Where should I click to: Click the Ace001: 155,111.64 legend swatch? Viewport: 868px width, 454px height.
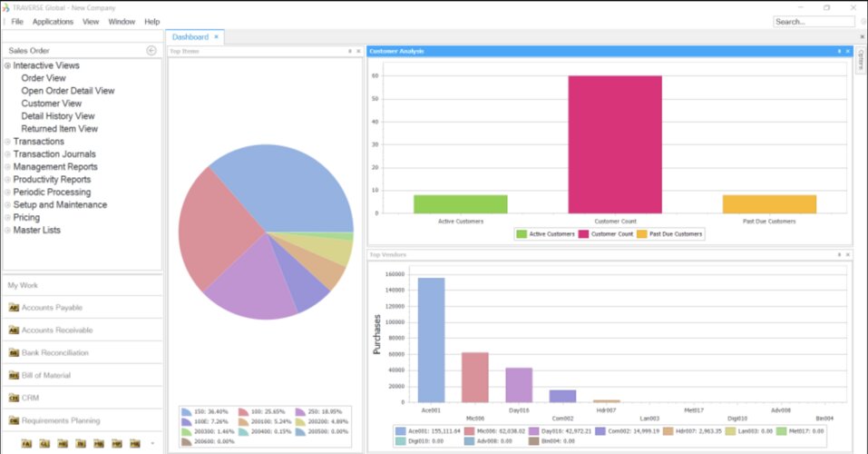[x=401, y=430]
